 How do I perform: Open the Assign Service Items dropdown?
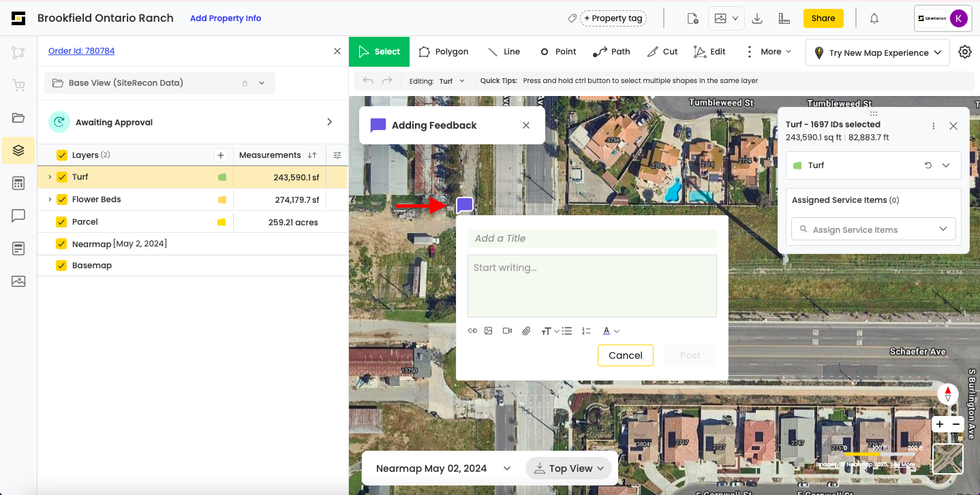[x=873, y=229]
